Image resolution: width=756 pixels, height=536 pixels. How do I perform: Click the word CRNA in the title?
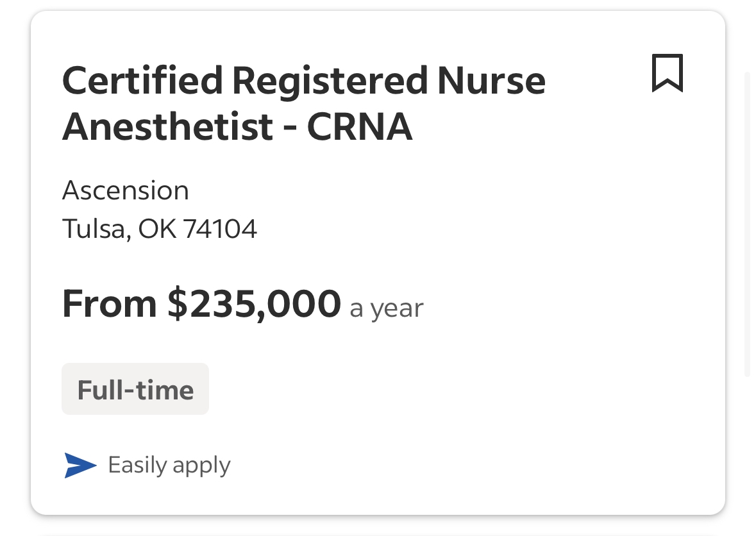(360, 127)
